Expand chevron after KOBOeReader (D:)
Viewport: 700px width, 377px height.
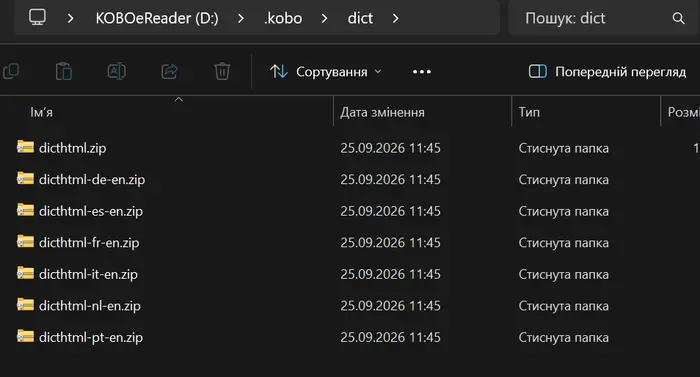click(241, 18)
